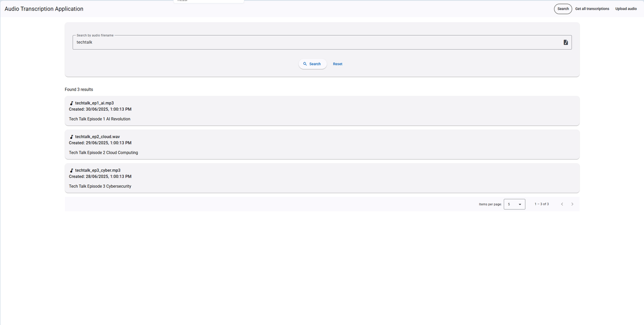The height and width of the screenshot is (325, 644).
Task: Click the magnifier icon on Search button
Action: [305, 64]
